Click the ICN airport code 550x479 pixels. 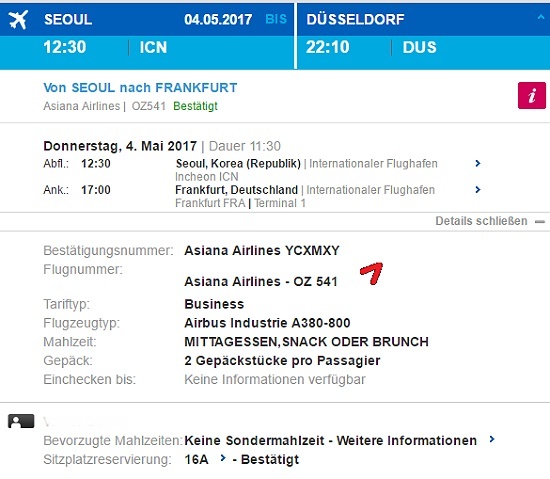[x=153, y=47]
